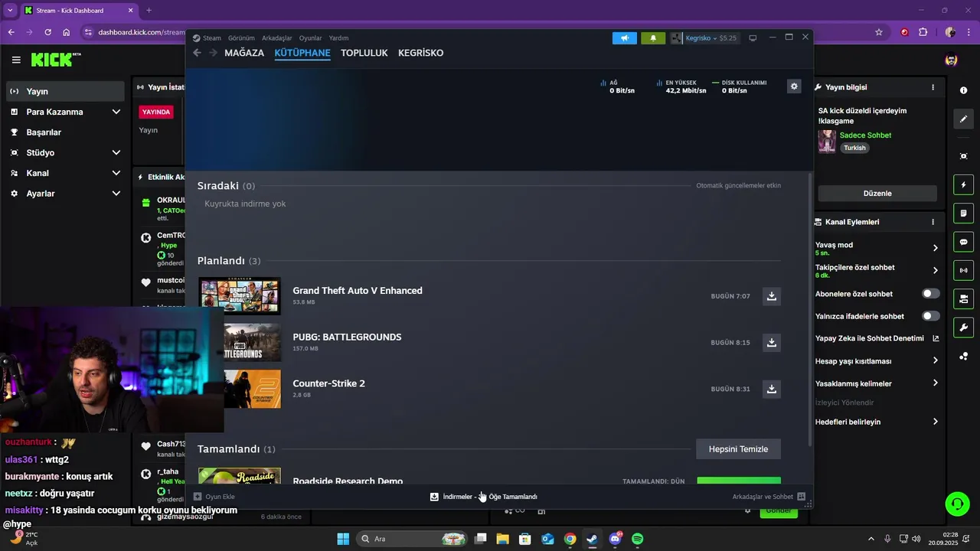Click Chrome address bar

(x=142, y=32)
